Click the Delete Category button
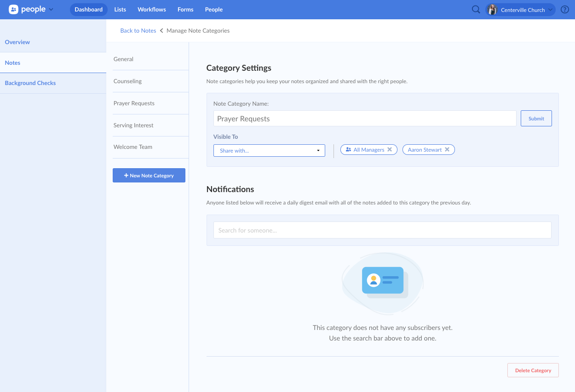The image size is (575, 392). [x=533, y=370]
